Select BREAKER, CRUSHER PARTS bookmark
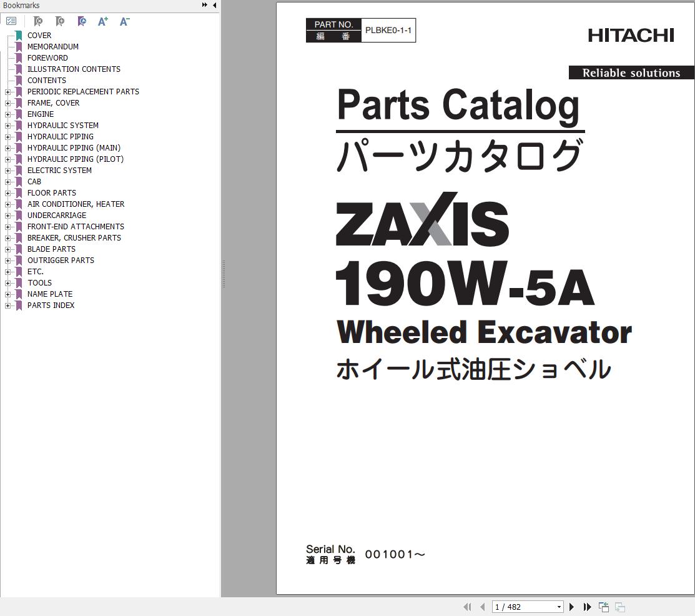 [x=74, y=237]
